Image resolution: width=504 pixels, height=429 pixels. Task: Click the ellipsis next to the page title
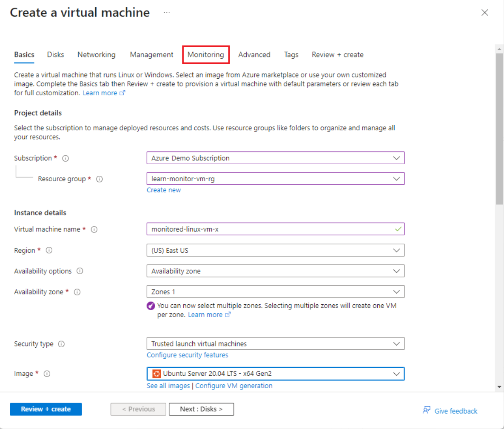[x=166, y=12]
